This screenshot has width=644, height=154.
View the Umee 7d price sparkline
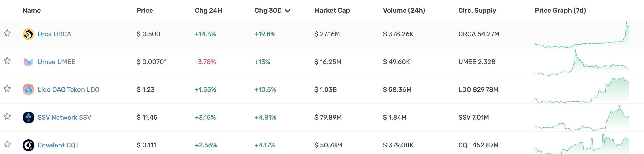pos(582,62)
